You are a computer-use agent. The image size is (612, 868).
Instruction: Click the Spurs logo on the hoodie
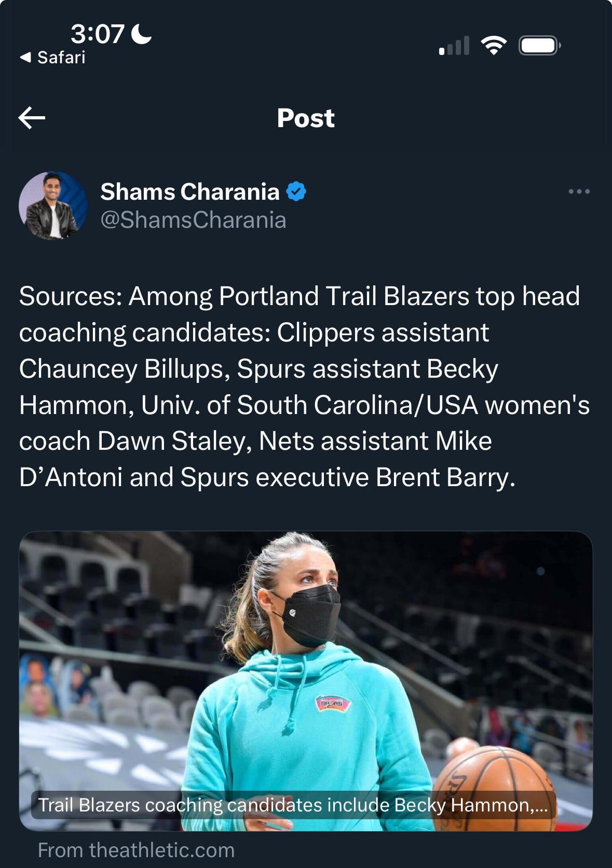coord(333,704)
